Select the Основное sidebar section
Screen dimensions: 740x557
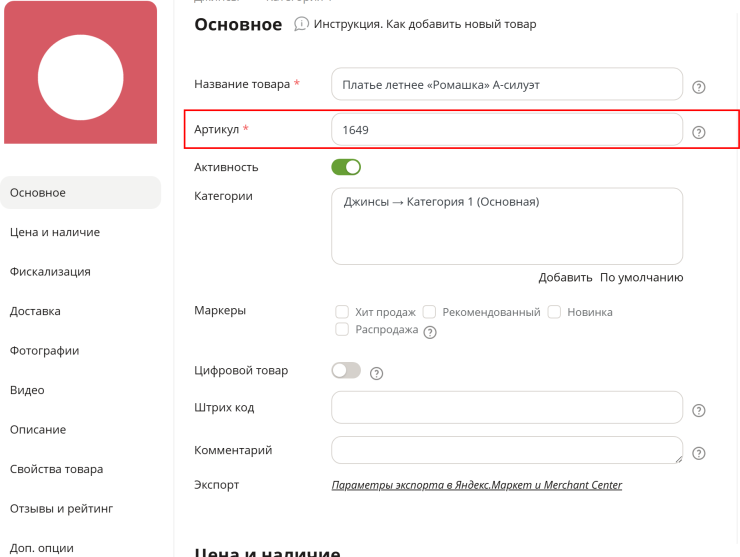pos(80,193)
